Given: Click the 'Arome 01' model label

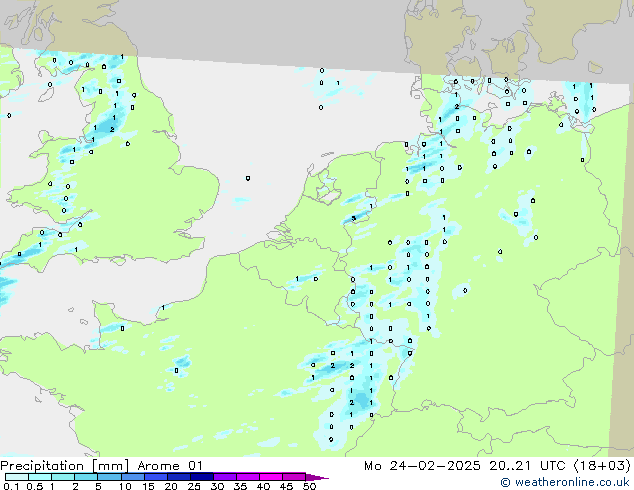Looking at the screenshot, I should pyautogui.click(x=170, y=466).
